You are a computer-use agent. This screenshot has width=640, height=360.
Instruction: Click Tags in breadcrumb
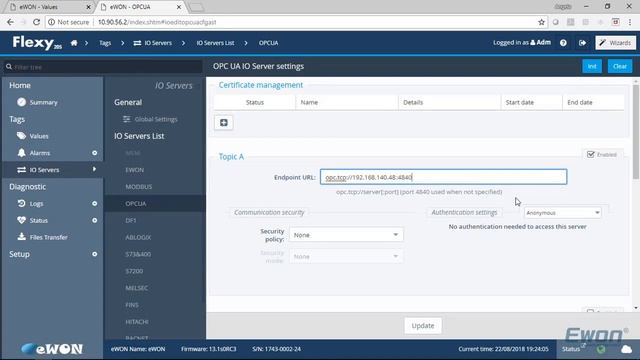(x=105, y=42)
